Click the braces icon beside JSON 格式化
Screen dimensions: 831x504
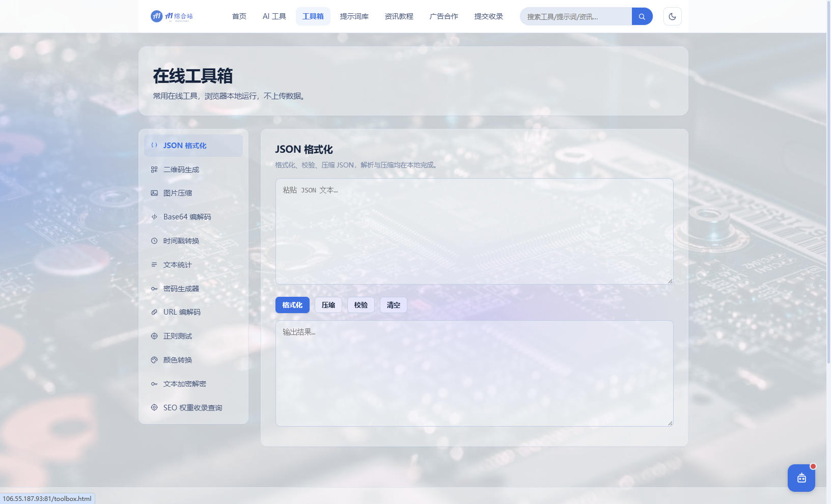coord(154,145)
